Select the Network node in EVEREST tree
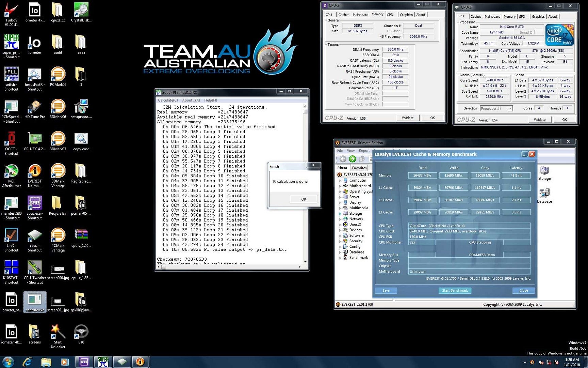 pos(356,219)
